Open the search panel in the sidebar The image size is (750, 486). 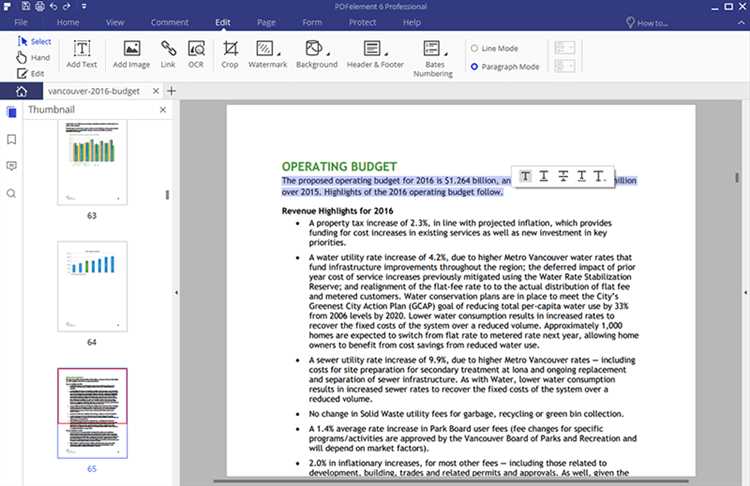(11, 193)
